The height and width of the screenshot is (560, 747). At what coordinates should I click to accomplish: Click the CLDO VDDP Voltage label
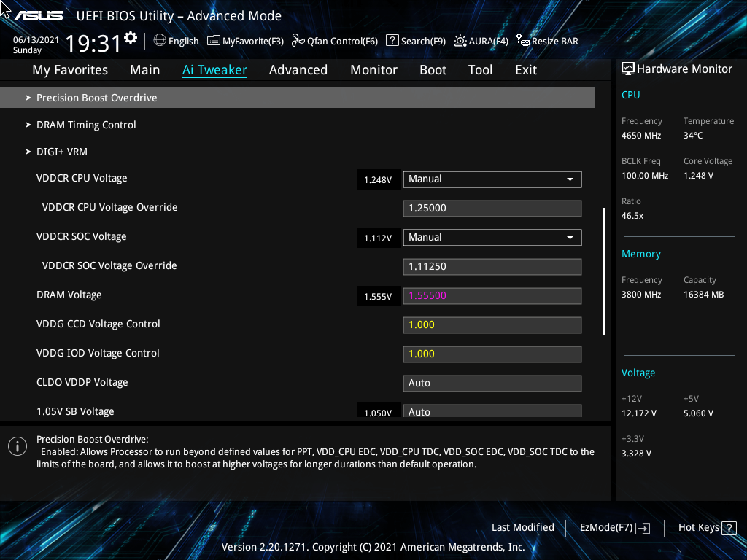click(x=82, y=382)
